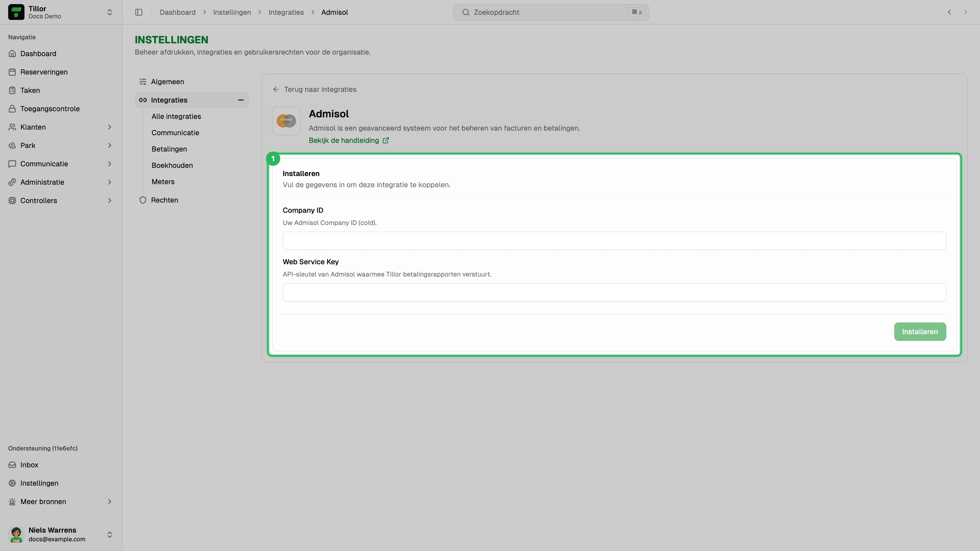The image size is (980, 551).
Task: Click the Admisol logo thumbnail
Action: pos(286,121)
